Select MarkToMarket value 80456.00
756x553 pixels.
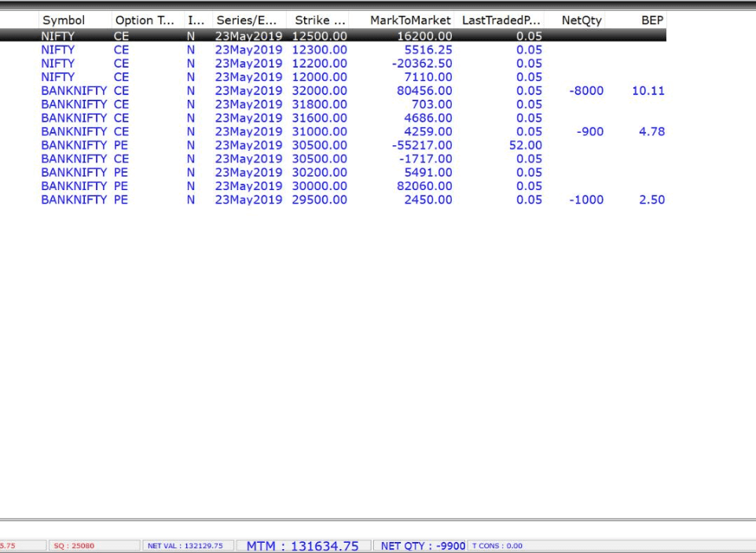tap(425, 90)
